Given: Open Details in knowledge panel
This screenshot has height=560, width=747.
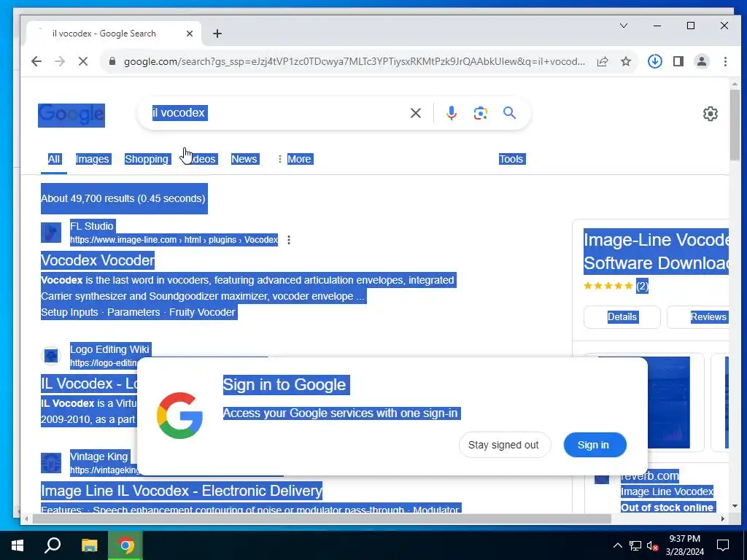Looking at the screenshot, I should coord(622,317).
